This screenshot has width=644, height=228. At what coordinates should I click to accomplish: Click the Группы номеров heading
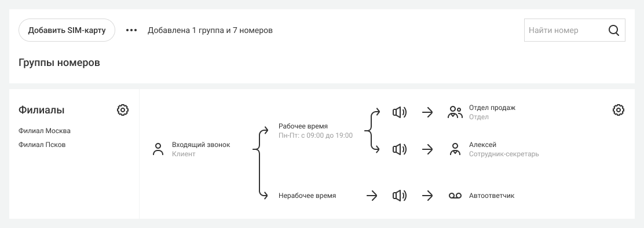(x=59, y=62)
